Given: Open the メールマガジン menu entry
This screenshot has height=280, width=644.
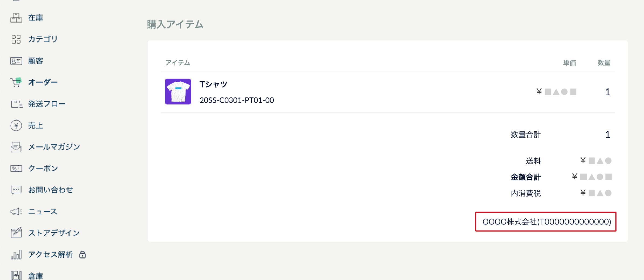Looking at the screenshot, I should 54,147.
